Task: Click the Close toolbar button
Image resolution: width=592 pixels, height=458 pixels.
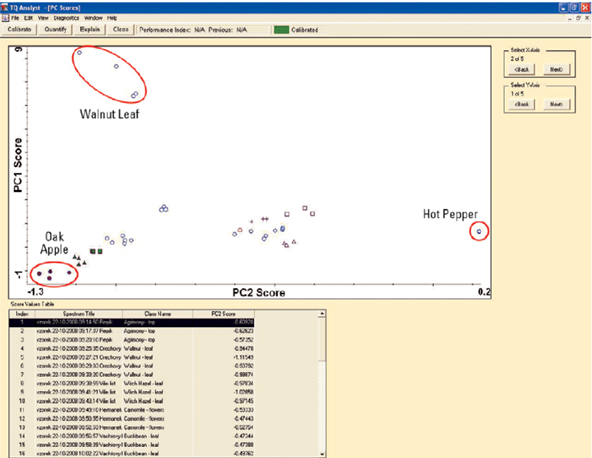Action: click(121, 29)
